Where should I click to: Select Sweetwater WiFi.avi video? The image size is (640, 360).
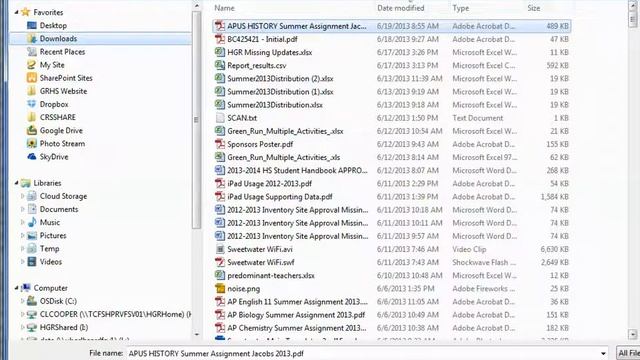click(392, 249)
